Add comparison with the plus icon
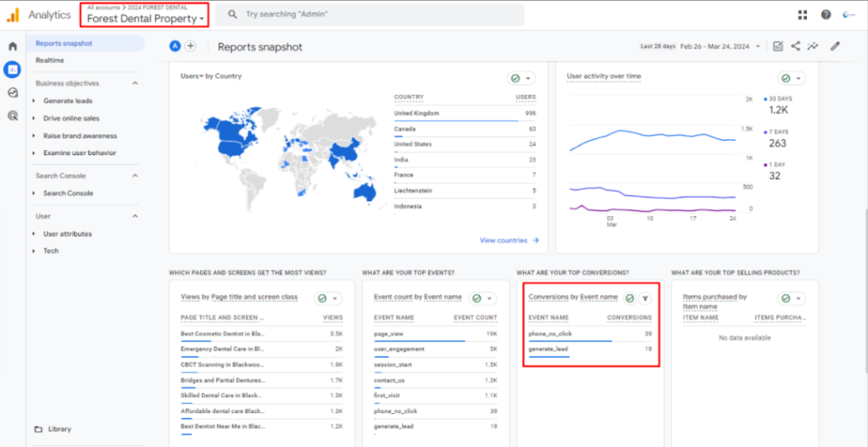 pyautogui.click(x=191, y=46)
